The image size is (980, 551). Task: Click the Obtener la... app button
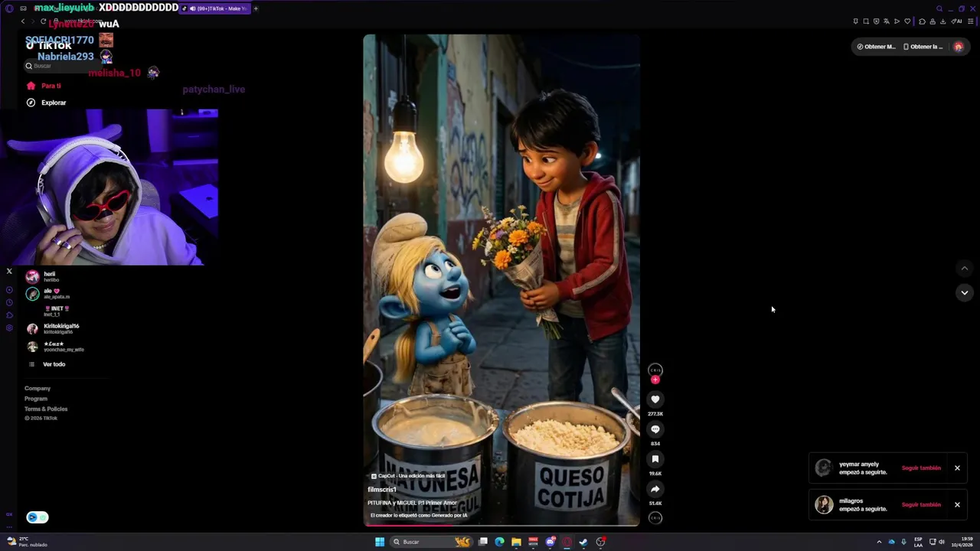pos(923,47)
